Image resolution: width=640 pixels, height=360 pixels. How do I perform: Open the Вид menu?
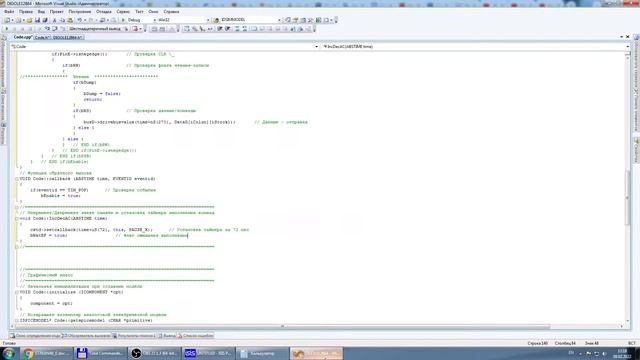tap(41, 12)
